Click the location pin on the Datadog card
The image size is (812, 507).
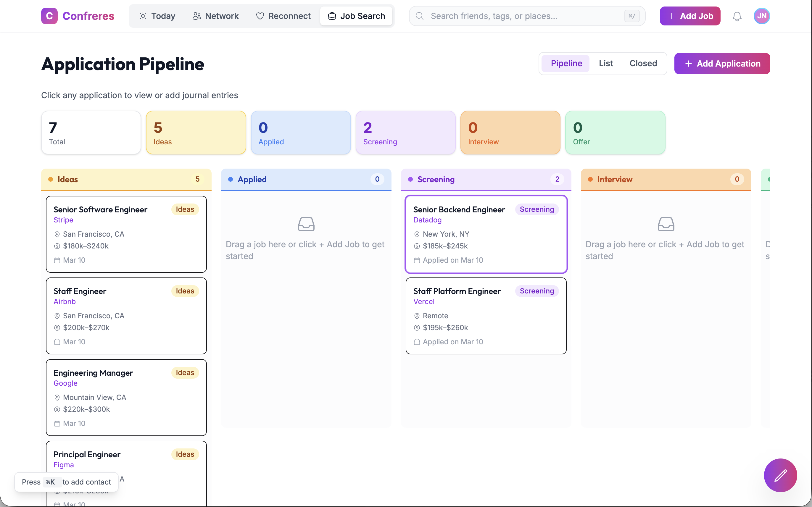click(x=417, y=234)
